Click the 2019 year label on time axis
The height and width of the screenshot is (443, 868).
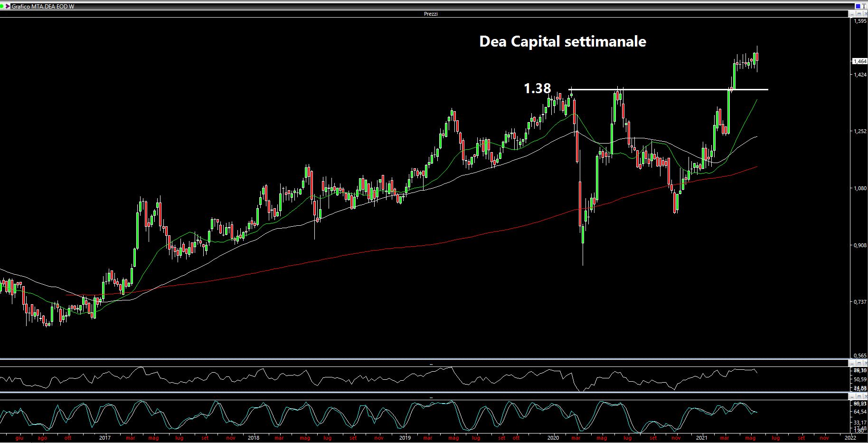(x=405, y=438)
